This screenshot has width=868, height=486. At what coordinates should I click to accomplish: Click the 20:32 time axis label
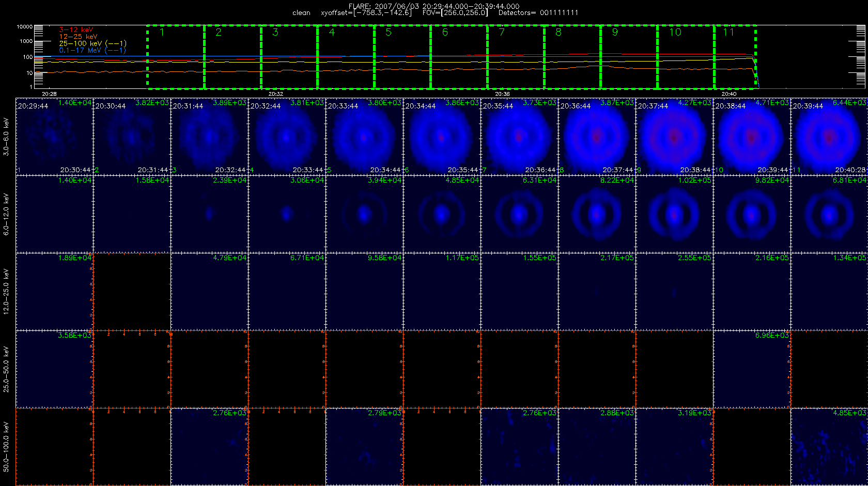(x=276, y=94)
